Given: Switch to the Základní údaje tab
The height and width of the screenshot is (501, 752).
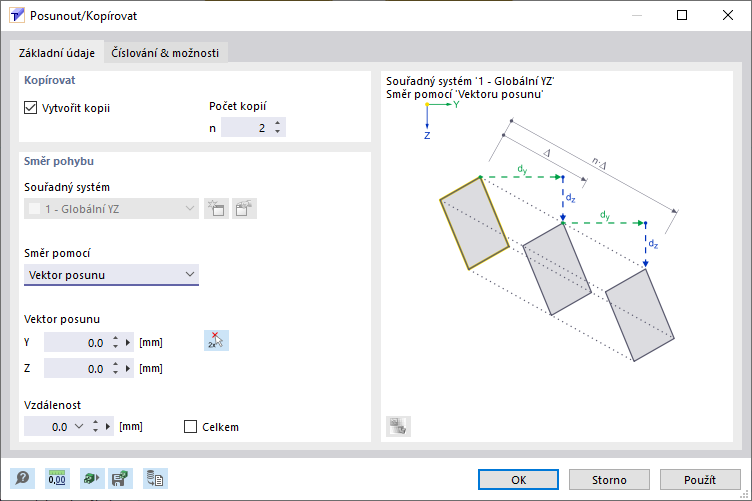Looking at the screenshot, I should tap(57, 53).
